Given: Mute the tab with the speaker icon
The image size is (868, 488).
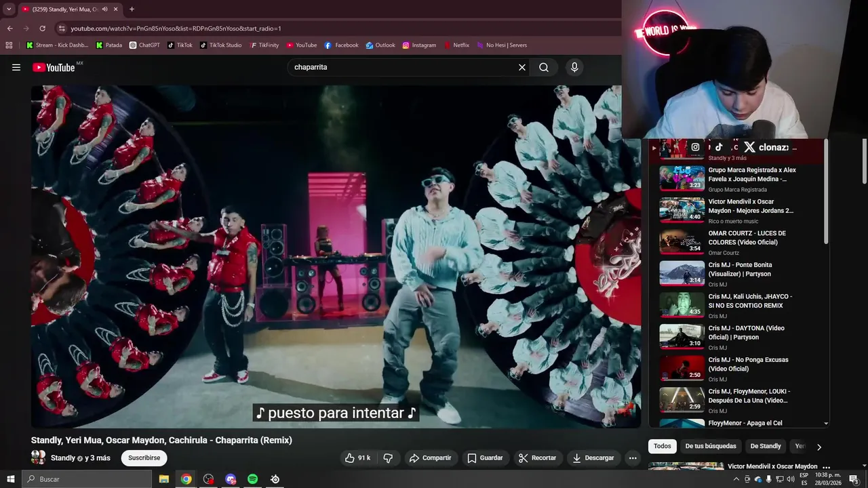Looking at the screenshot, I should pos(104,9).
